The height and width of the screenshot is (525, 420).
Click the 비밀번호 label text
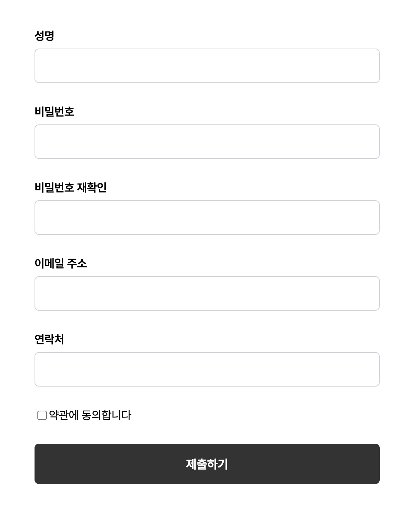[x=54, y=111]
